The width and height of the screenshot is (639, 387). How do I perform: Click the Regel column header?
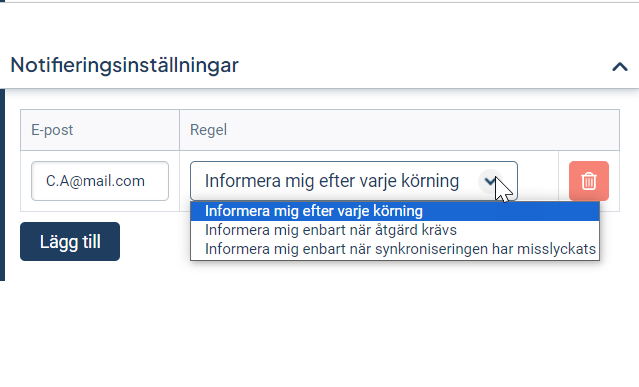coord(208,130)
